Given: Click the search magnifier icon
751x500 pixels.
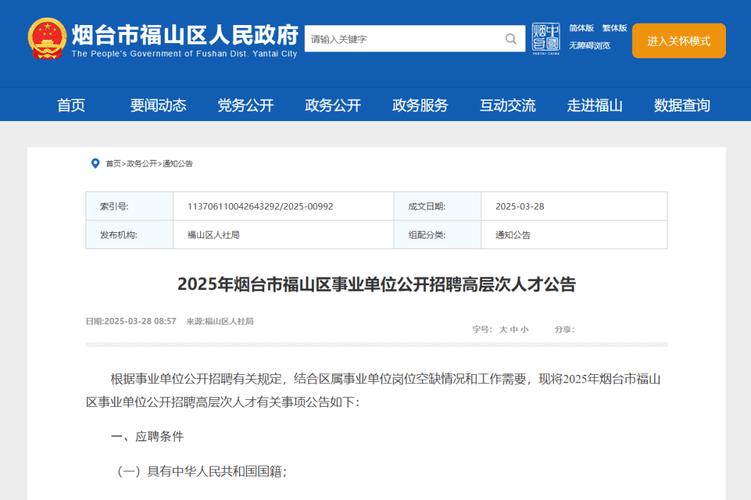Looking at the screenshot, I should pyautogui.click(x=511, y=39).
